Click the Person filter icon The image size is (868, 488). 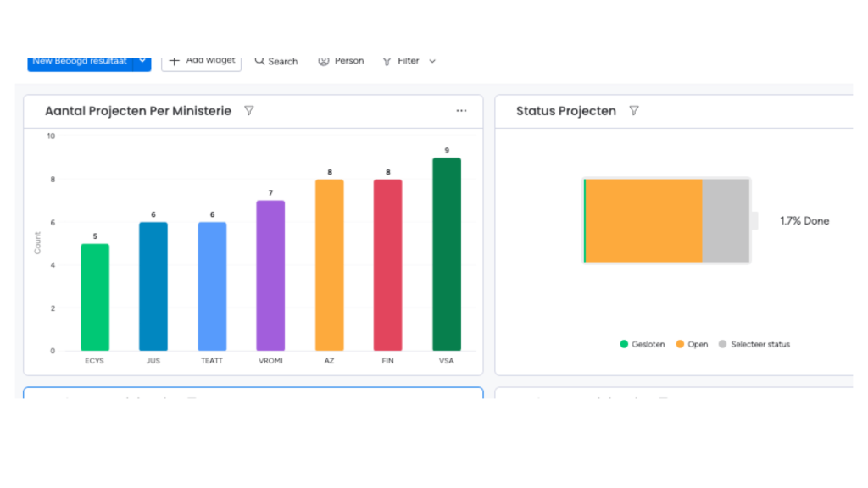323,61
